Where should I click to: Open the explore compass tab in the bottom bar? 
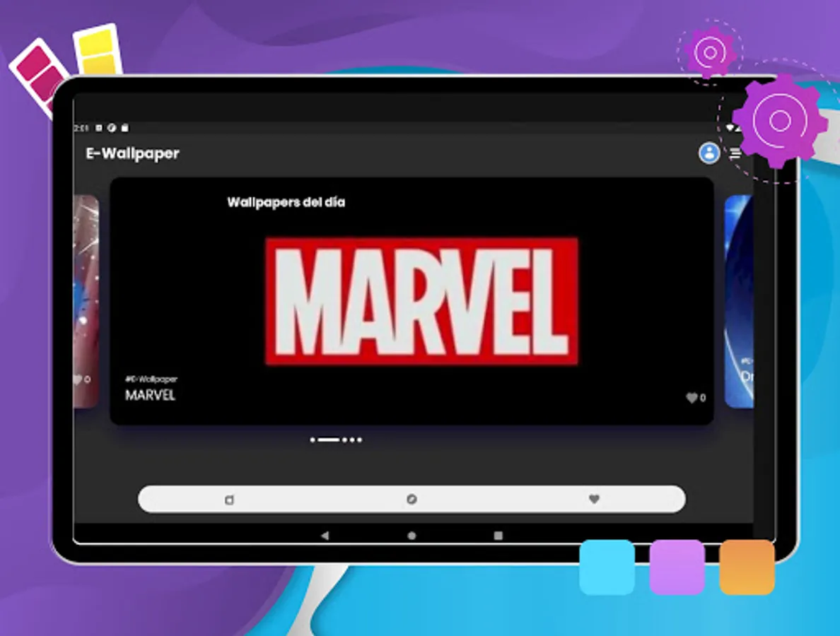click(412, 499)
